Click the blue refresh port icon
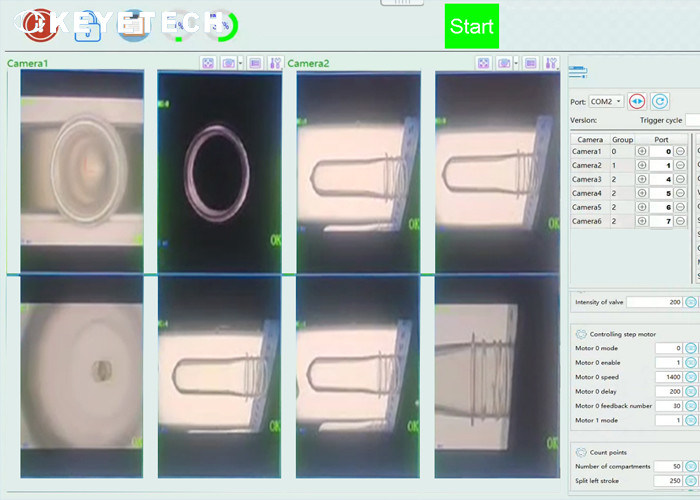This screenshot has width=700, height=500. (x=660, y=101)
